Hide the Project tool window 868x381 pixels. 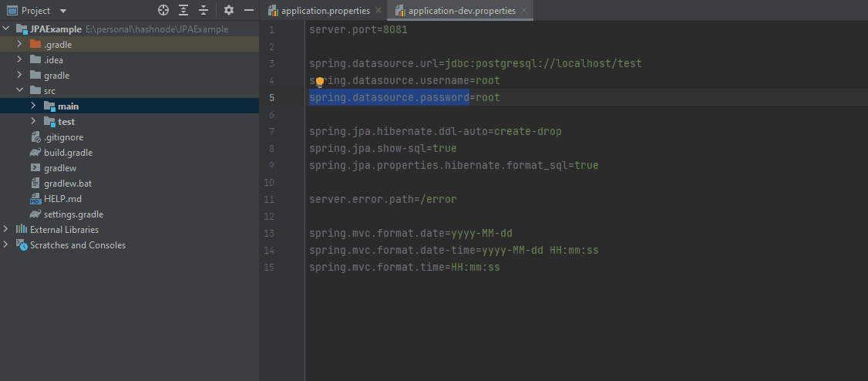[248, 10]
